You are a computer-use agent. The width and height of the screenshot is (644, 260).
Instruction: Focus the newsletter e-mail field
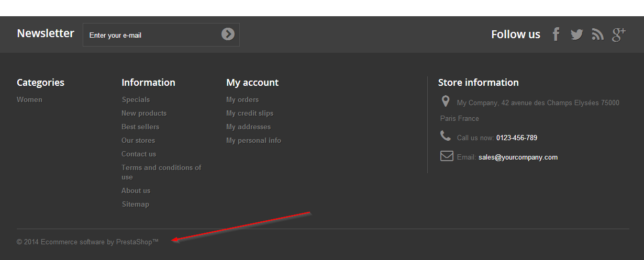click(x=152, y=35)
